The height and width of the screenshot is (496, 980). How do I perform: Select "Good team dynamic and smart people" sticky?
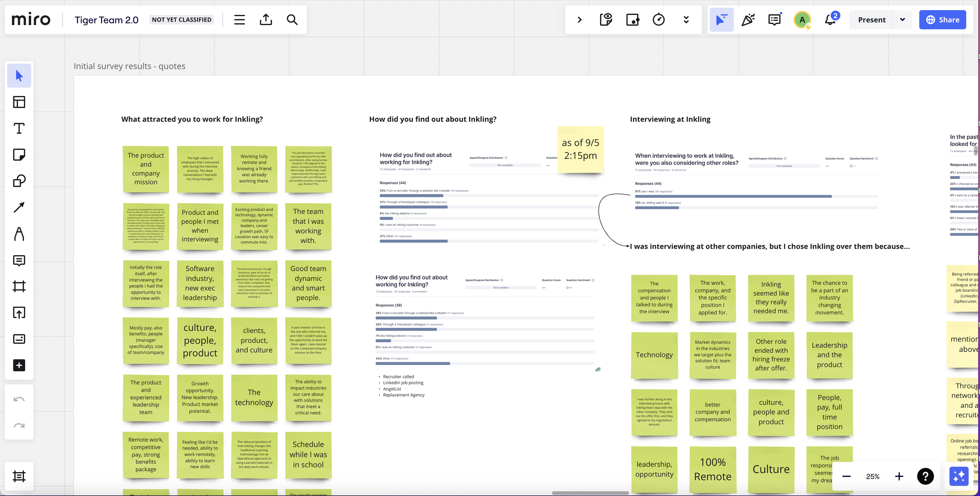pos(308,283)
